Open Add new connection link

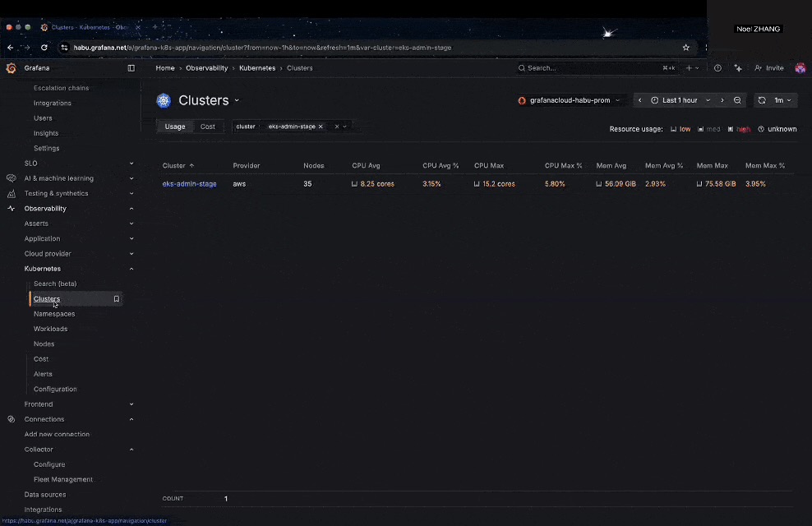click(57, 435)
